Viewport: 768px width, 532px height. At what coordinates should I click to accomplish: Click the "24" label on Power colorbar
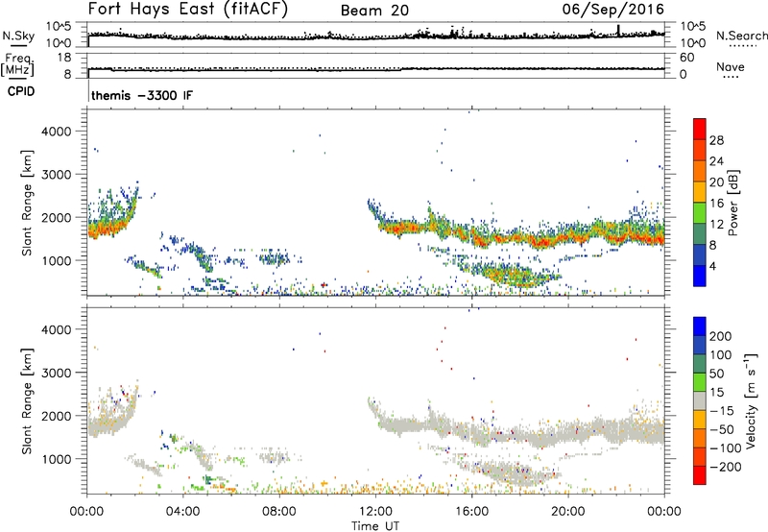pos(716,161)
